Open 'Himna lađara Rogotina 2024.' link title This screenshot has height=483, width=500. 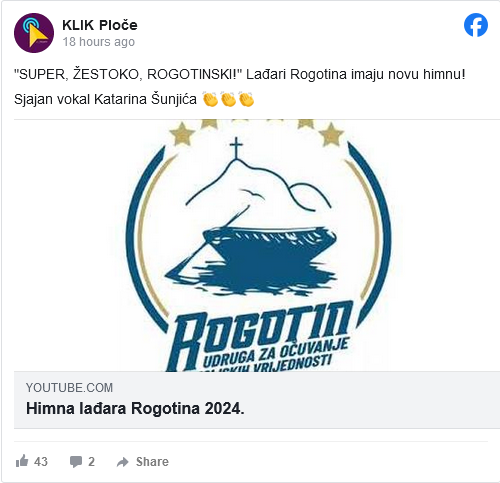(x=135, y=408)
